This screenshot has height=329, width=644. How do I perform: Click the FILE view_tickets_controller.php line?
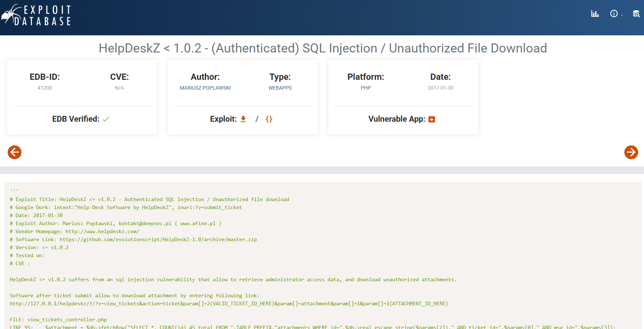[x=58, y=320]
